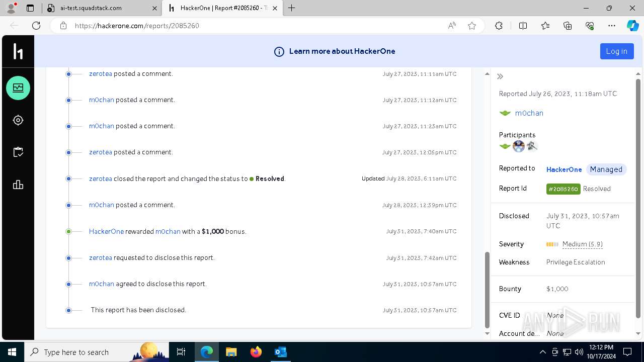Click zerotea in the 11:11am comment
Screen dimensions: 644x362
coord(101,74)
